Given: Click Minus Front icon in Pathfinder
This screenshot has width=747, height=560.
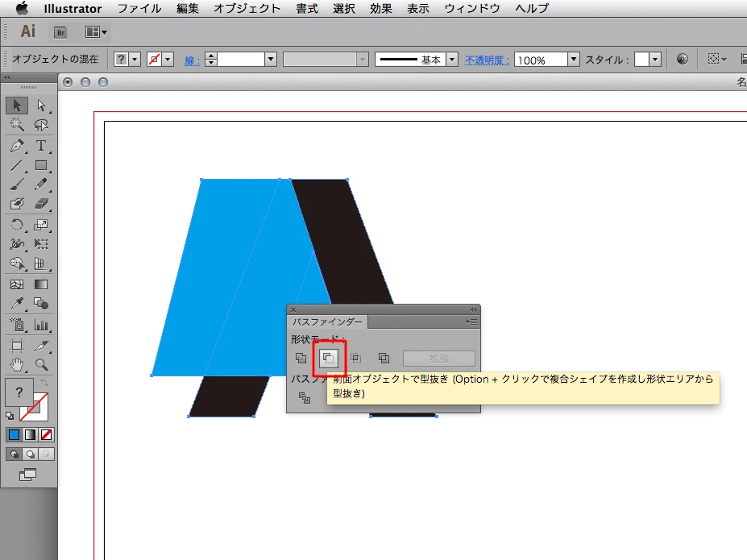Looking at the screenshot, I should tap(328, 358).
